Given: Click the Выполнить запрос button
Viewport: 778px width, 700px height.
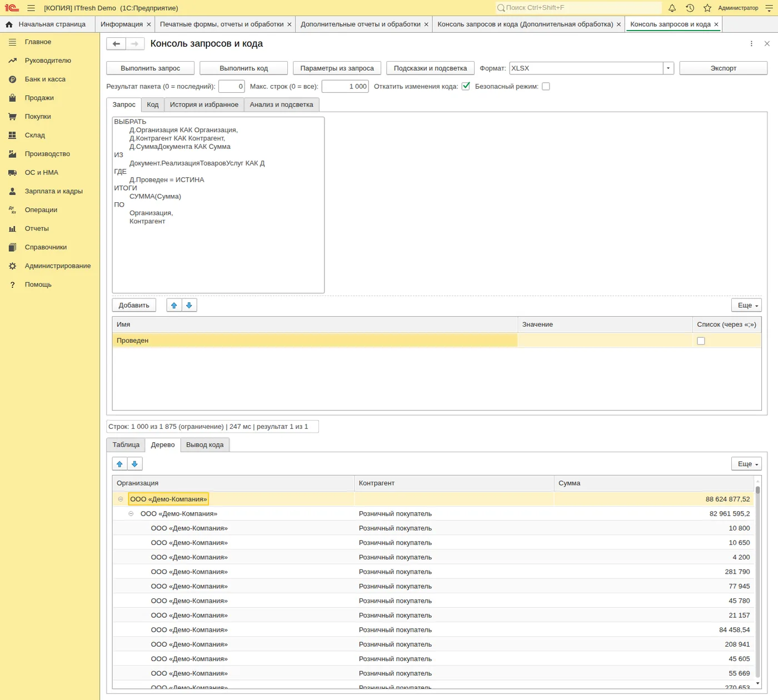Looking at the screenshot, I should click(151, 68).
